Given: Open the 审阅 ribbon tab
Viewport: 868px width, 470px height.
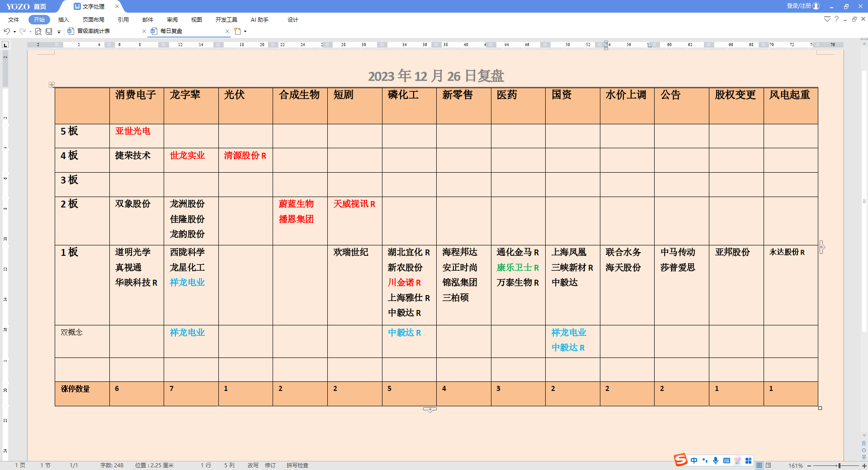Looking at the screenshot, I should click(x=172, y=19).
